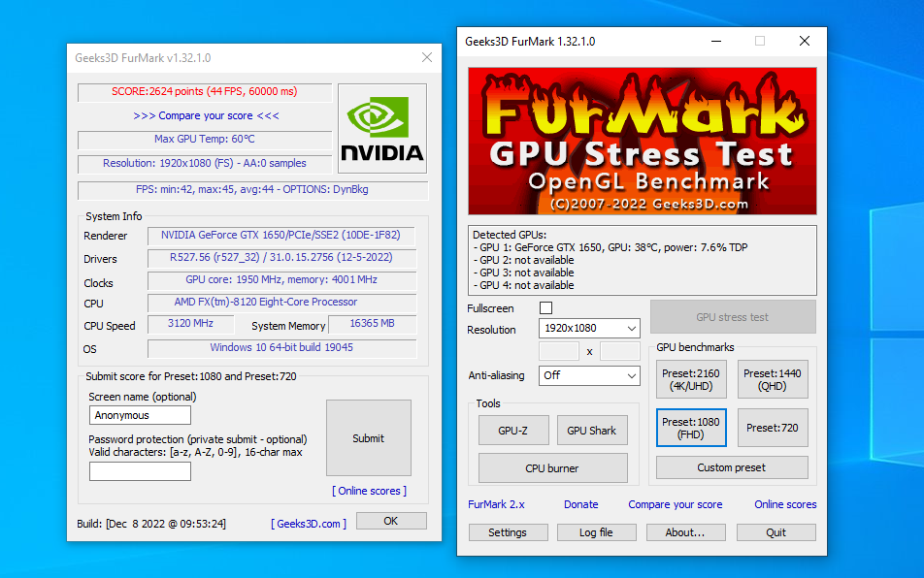Confirm the score dialog with OK
924x578 pixels.
[391, 521]
